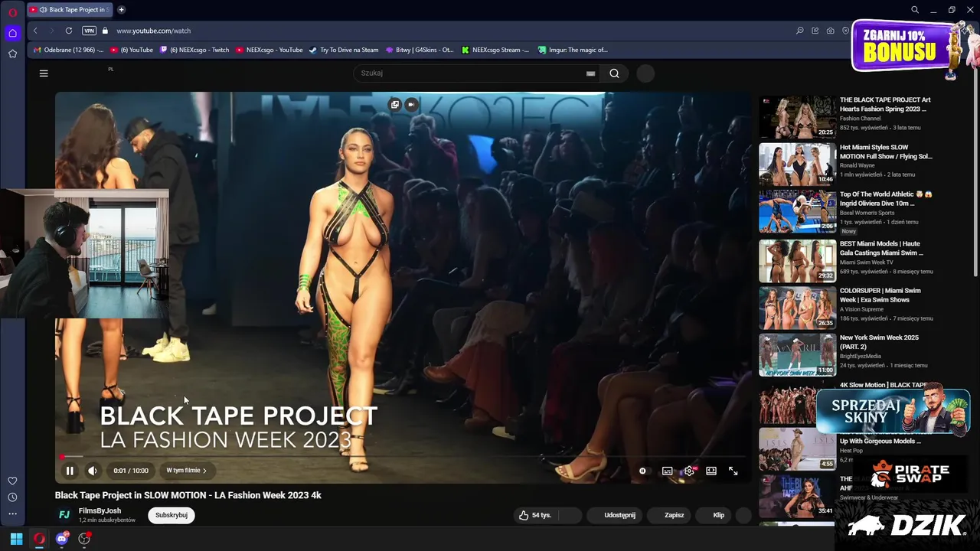Open Discord icon in the taskbar
This screenshot has height=551, width=980.
click(62, 539)
